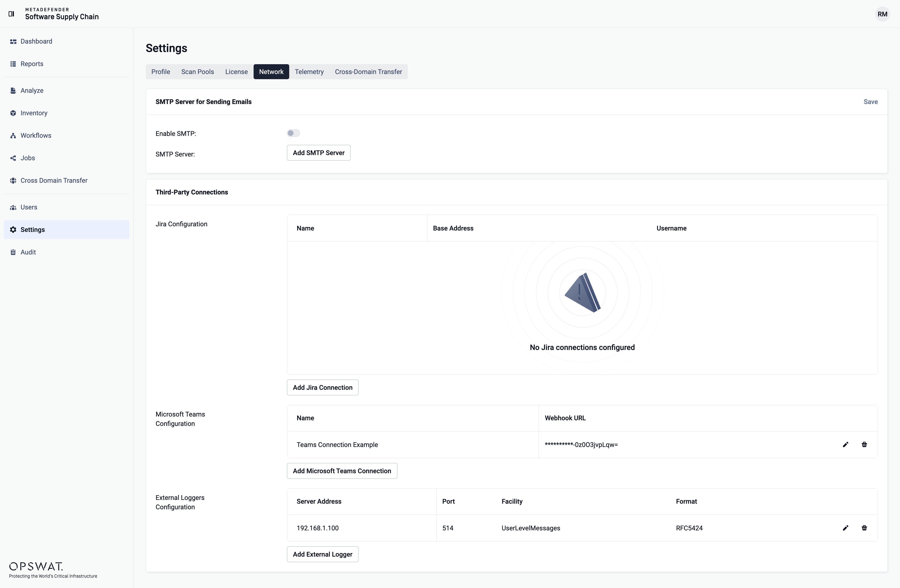
Task: Click the RFC5424 format cell
Action: pyautogui.click(x=689, y=528)
